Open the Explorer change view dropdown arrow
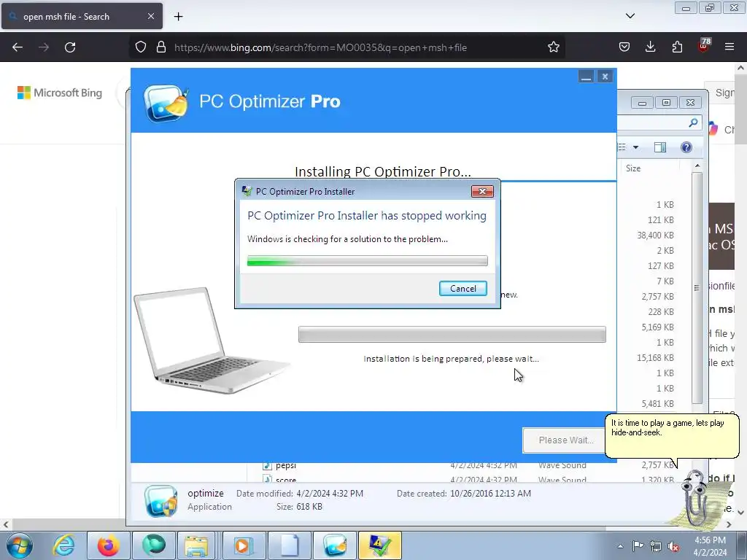 [635, 147]
